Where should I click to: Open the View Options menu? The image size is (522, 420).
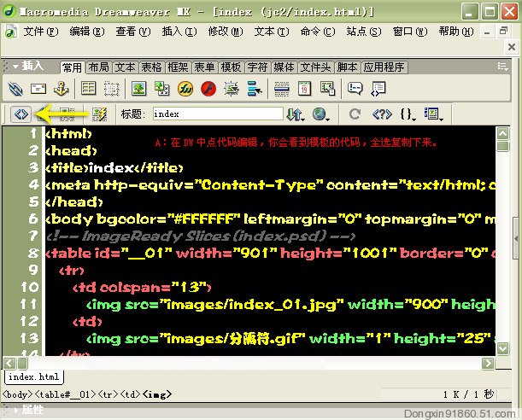click(433, 114)
